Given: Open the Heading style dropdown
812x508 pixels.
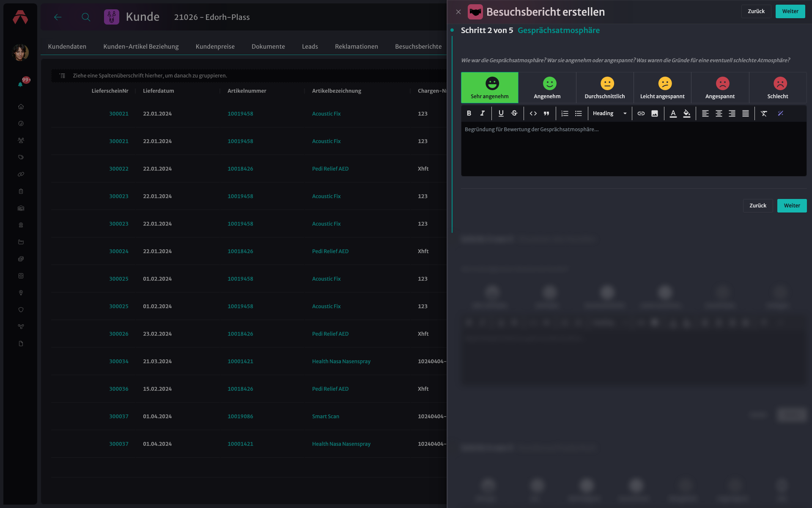Looking at the screenshot, I should click(x=609, y=113).
